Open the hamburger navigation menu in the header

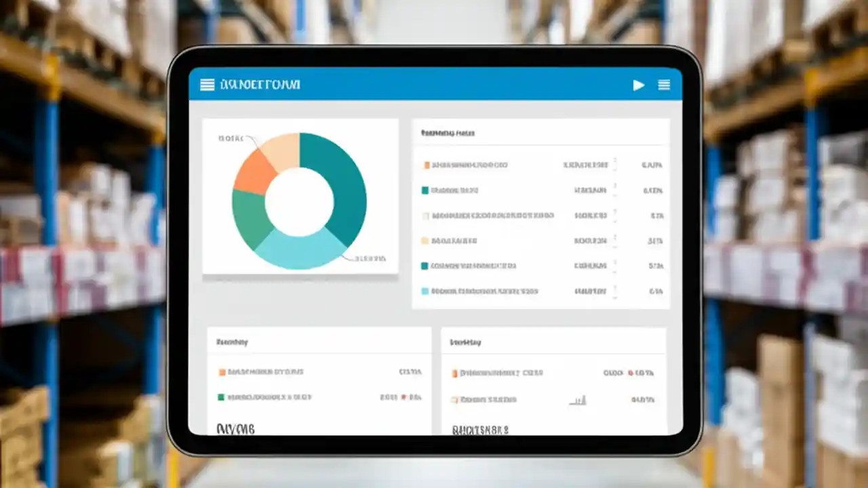pos(206,85)
